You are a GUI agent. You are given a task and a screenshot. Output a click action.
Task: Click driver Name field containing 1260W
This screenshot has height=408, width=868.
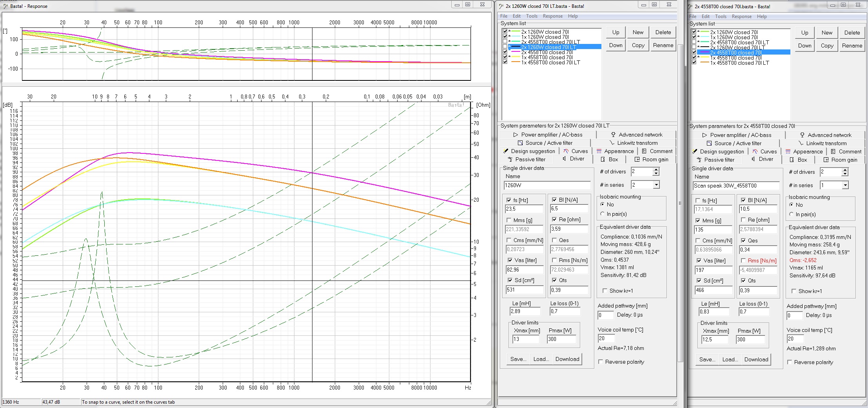547,185
